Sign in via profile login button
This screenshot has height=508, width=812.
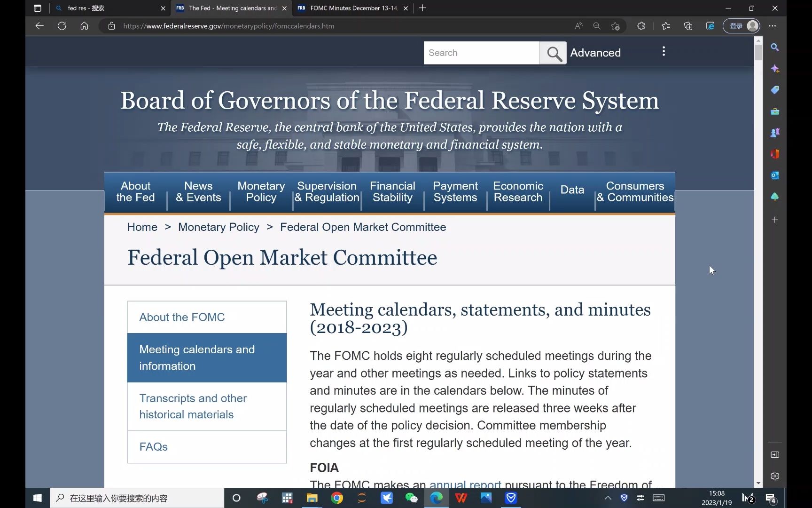click(742, 26)
